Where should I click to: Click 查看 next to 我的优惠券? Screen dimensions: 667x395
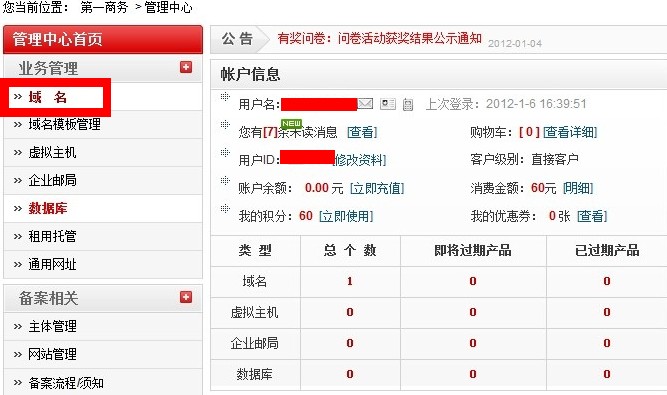pyautogui.click(x=592, y=216)
